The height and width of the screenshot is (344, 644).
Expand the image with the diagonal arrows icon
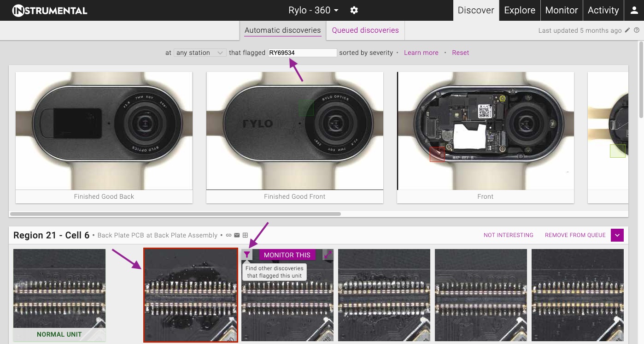click(x=328, y=255)
